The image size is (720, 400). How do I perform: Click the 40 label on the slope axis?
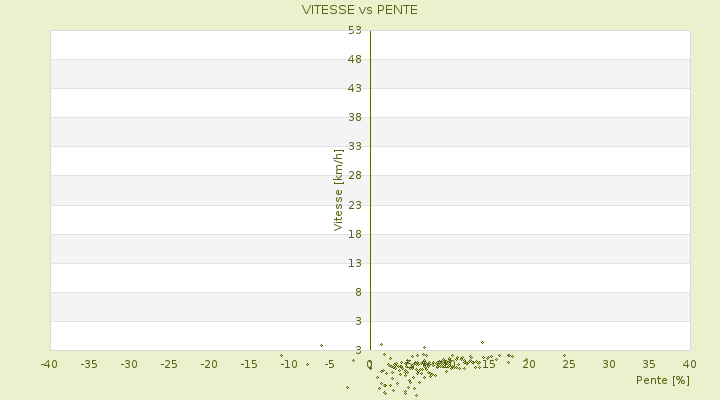click(689, 364)
